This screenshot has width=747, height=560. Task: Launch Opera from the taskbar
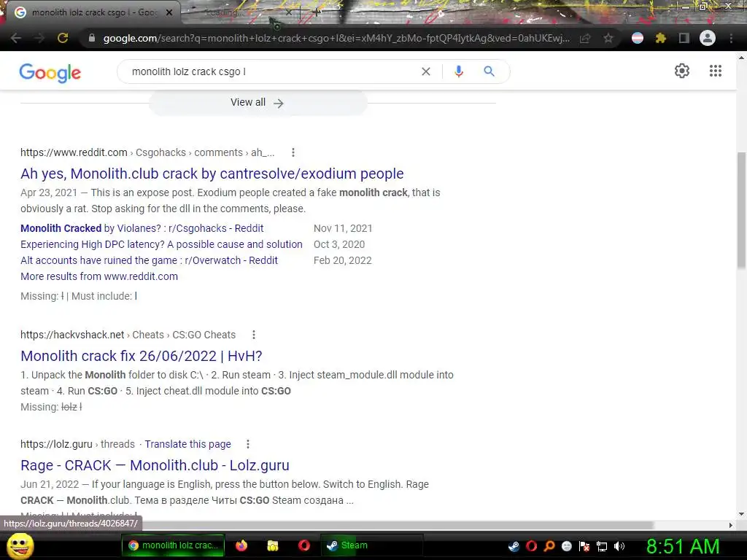coord(304,545)
